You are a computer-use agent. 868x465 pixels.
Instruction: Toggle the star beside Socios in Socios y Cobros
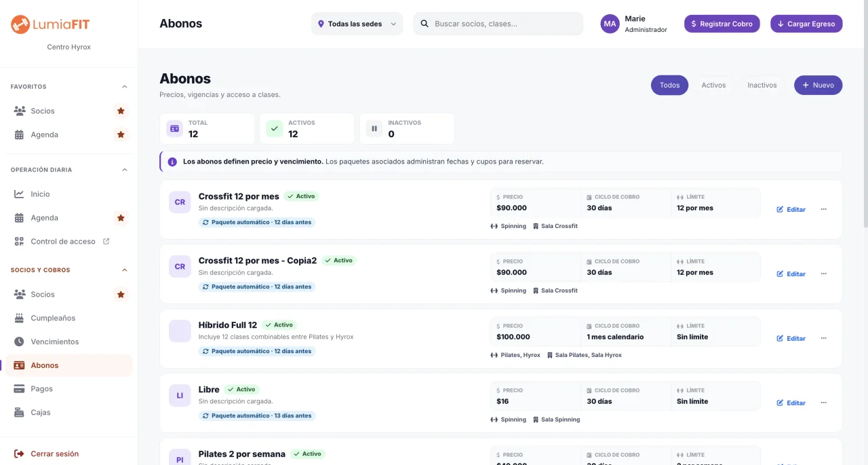[121, 294]
